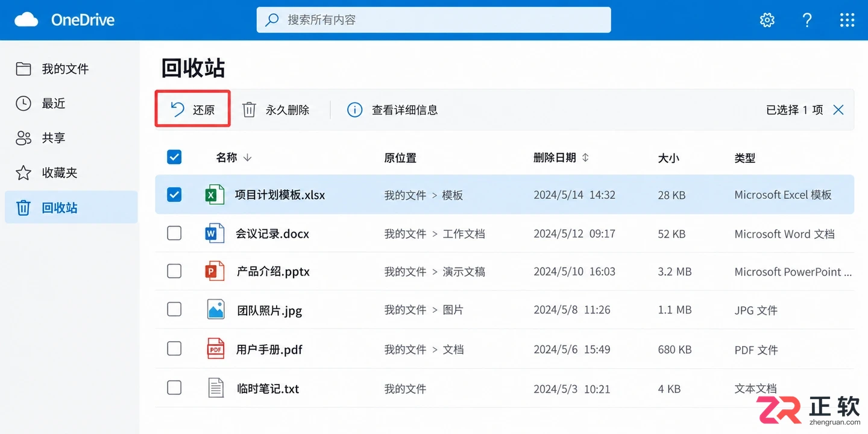Click the PowerPoint icon of 产品介绍.pptx
The height and width of the screenshot is (434, 868).
click(215, 271)
